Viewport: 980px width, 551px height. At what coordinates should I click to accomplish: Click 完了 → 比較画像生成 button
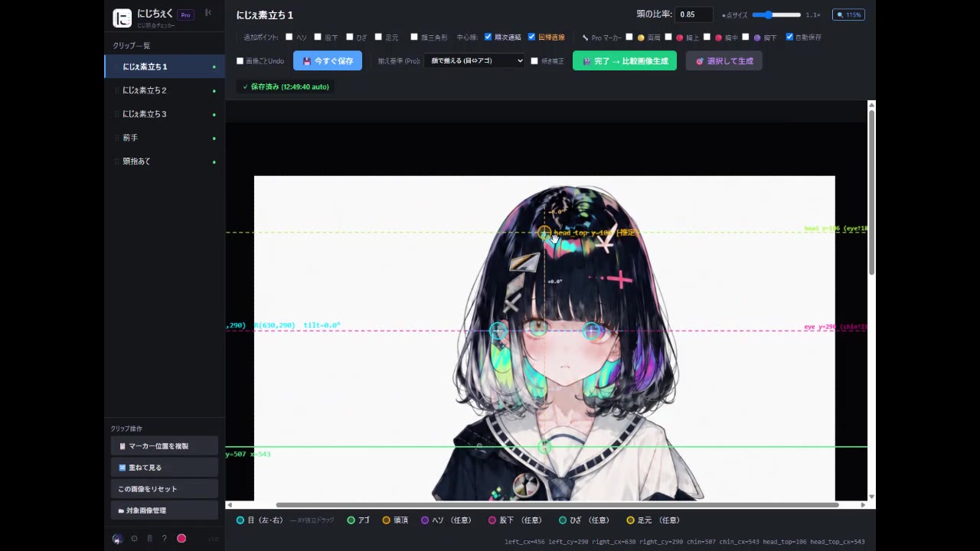tap(625, 60)
